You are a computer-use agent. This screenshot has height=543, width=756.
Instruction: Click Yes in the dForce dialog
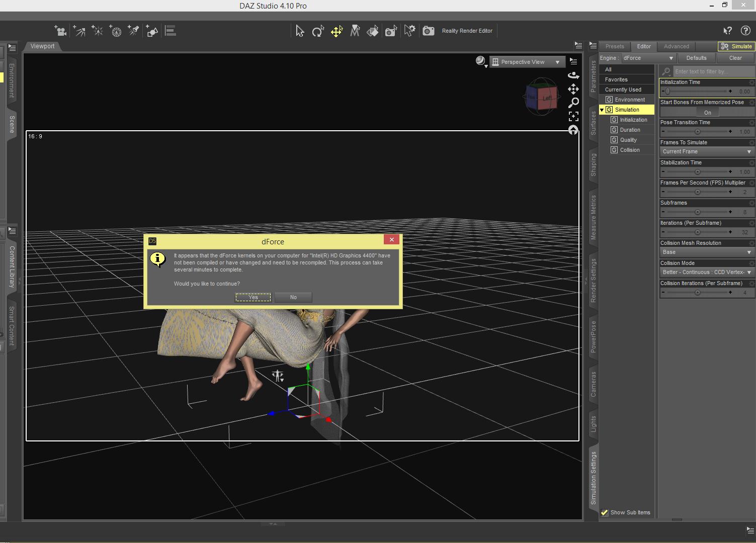tap(253, 297)
